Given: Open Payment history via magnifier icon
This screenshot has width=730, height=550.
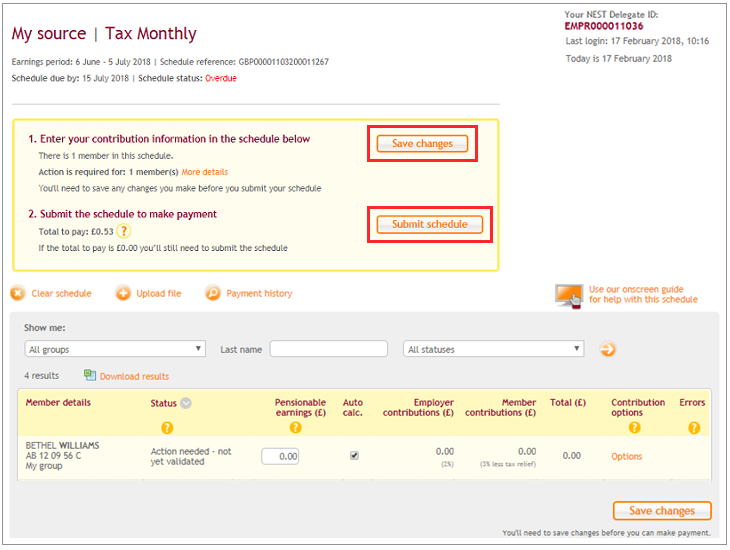Looking at the screenshot, I should pos(212,293).
